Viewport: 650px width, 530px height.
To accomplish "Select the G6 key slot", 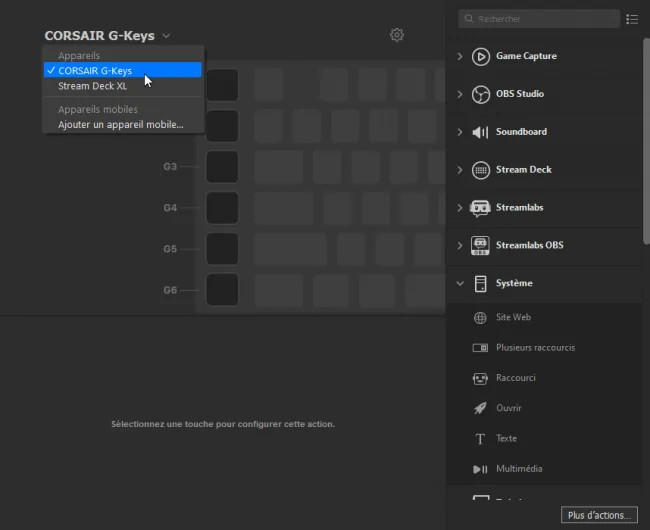I will click(x=222, y=290).
